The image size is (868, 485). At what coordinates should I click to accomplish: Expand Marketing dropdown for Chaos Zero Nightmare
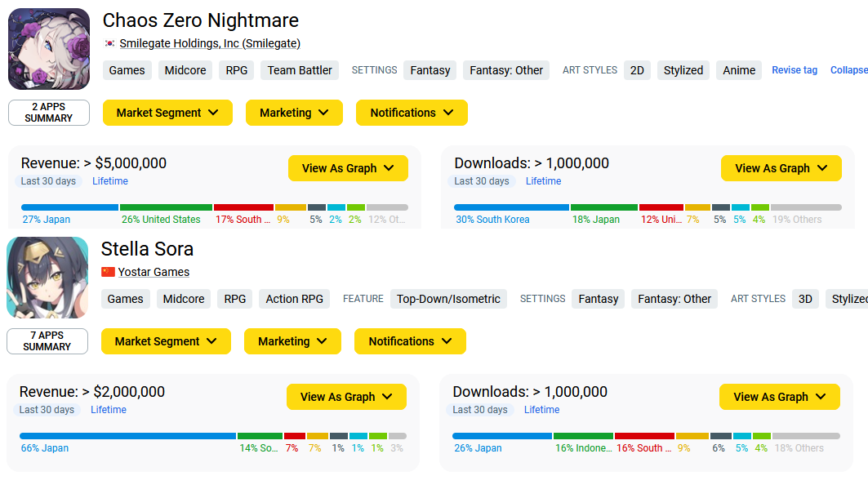point(294,113)
